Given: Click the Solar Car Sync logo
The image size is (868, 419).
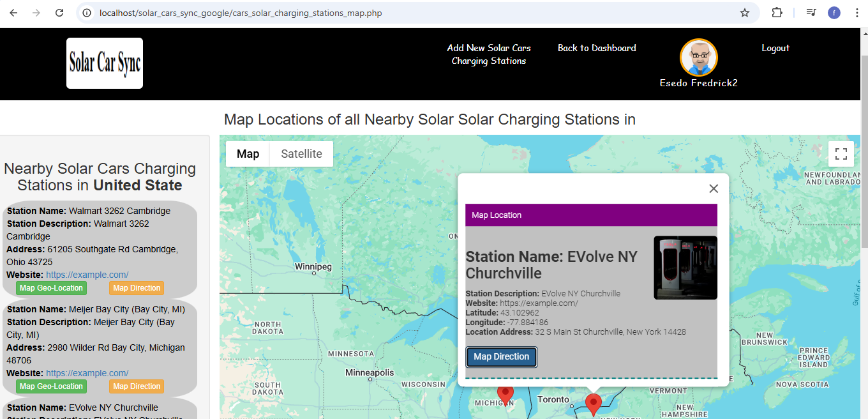Looking at the screenshot, I should tap(104, 63).
